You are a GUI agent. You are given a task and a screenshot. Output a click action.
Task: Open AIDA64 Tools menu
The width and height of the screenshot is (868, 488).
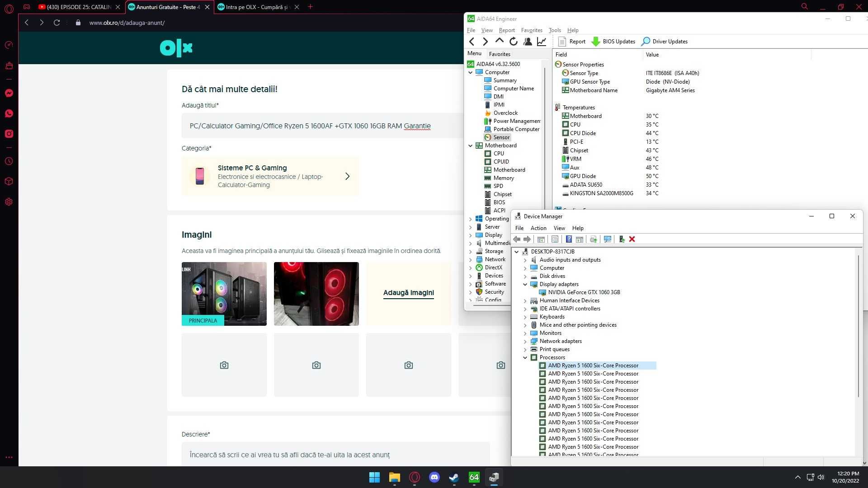pyautogui.click(x=555, y=30)
